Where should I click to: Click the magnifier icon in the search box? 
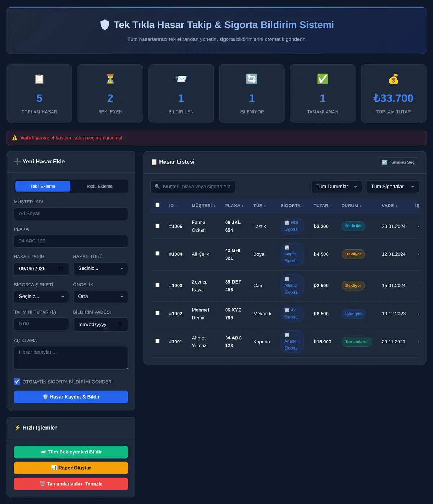tap(157, 187)
